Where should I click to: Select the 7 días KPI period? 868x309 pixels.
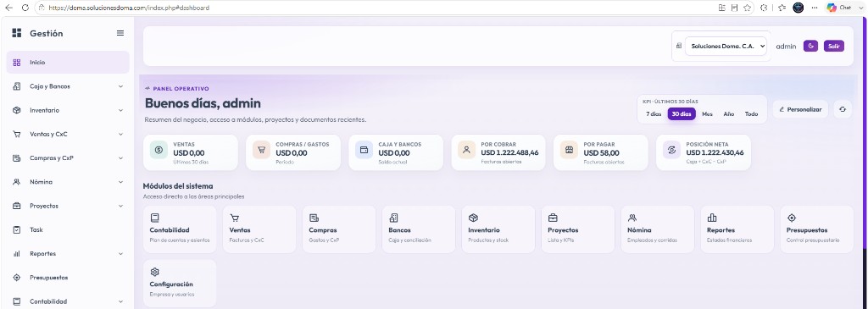point(654,114)
